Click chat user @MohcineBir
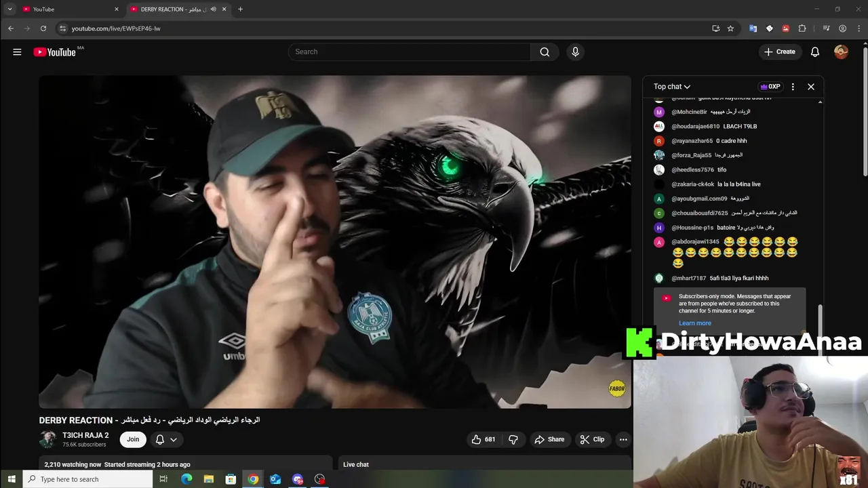The height and width of the screenshot is (488, 868). [x=689, y=112]
